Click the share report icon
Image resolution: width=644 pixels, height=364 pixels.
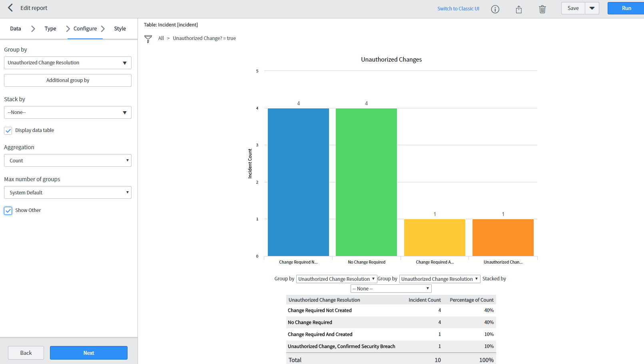click(518, 9)
